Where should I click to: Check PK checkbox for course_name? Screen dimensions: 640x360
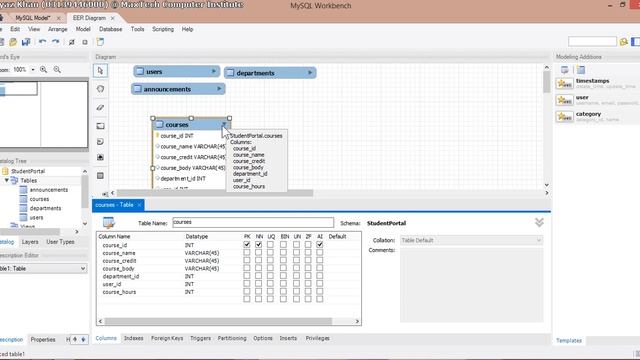[247, 252]
